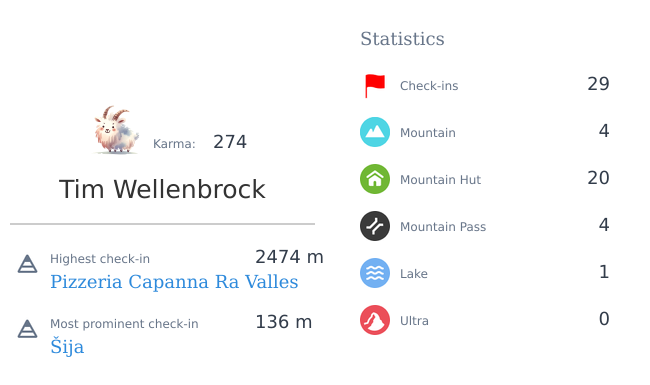Click the green Mountain Hut house icon
The width and height of the screenshot is (650, 385).
(375, 179)
